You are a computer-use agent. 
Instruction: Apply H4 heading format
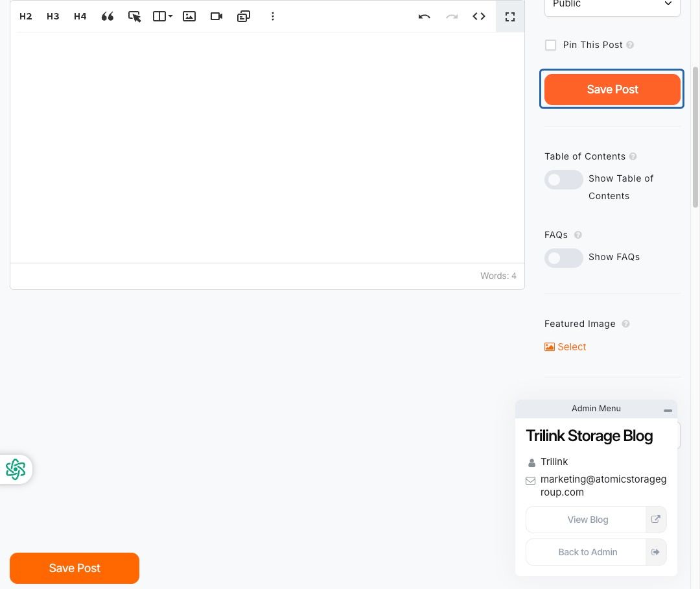tap(80, 16)
